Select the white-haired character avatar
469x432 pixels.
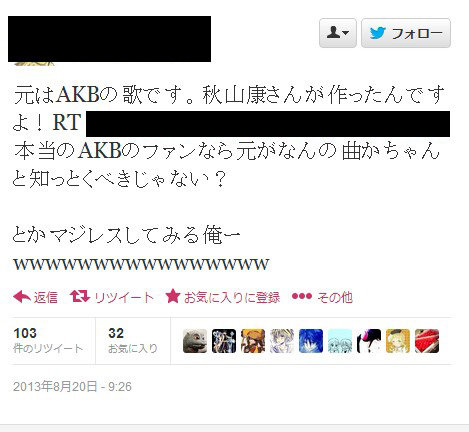tap(282, 341)
